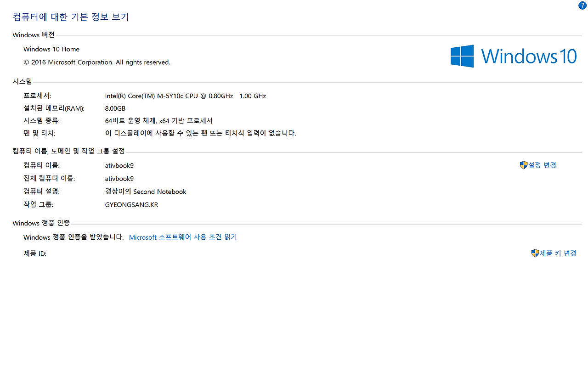Click the Windows flag in the Windows 10 logo
Screen dimensions: 588x383
(463, 56)
